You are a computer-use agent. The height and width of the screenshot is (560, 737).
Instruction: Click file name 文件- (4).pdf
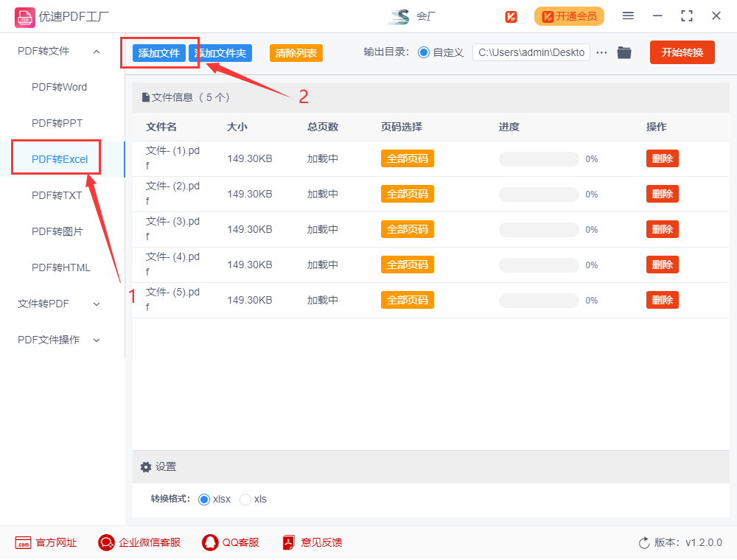click(x=172, y=265)
